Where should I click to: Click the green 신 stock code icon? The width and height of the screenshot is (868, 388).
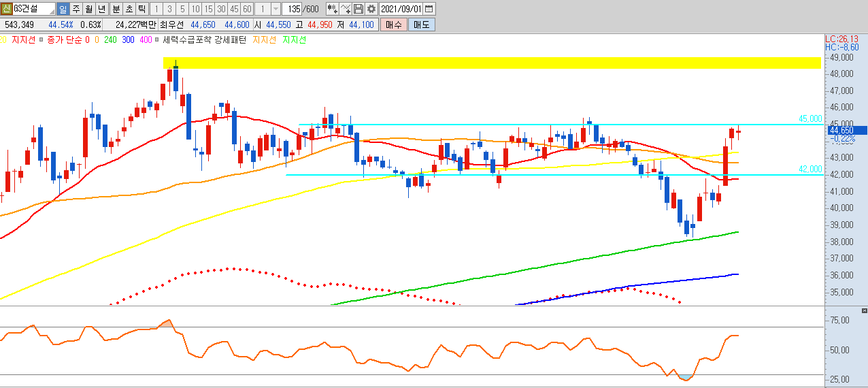(x=6, y=9)
